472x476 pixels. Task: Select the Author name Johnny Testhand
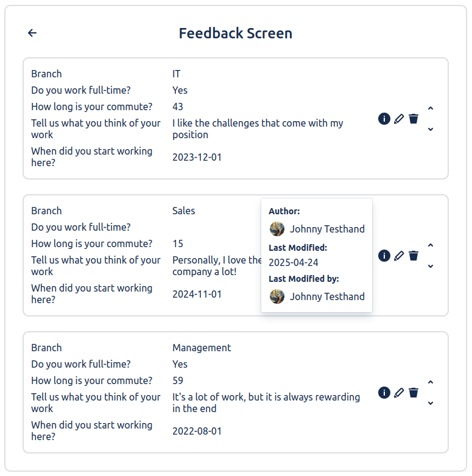click(327, 229)
